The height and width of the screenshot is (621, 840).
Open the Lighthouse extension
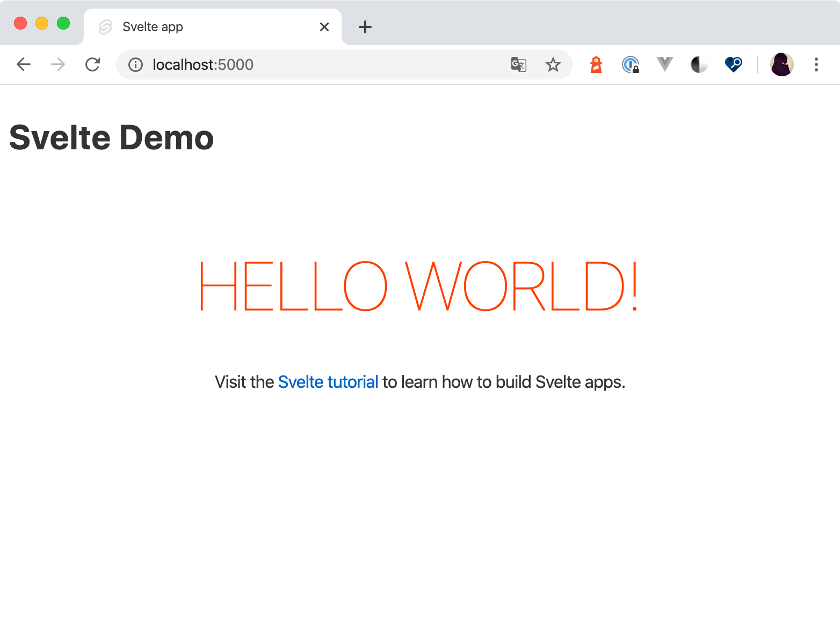(596, 64)
